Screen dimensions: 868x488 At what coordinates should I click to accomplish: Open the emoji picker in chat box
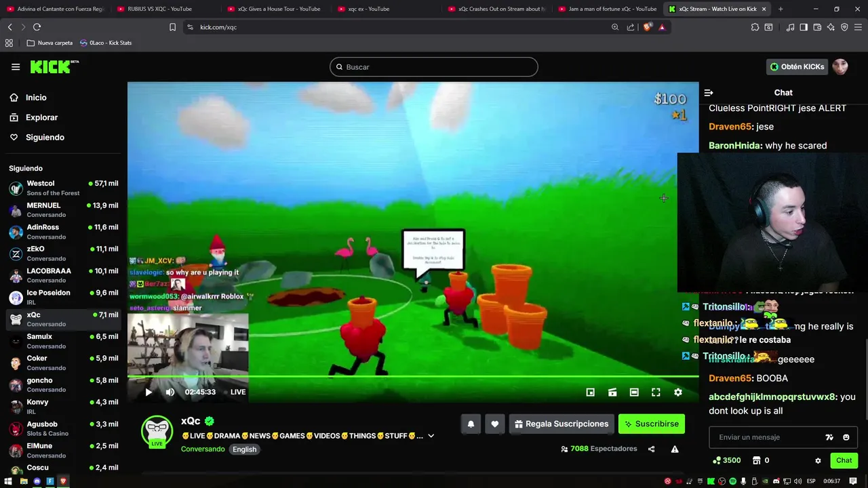point(846,437)
